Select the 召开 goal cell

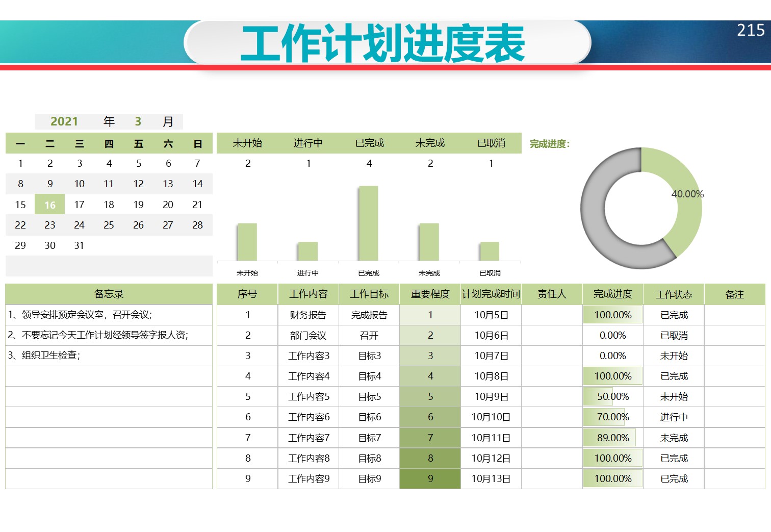(369, 335)
